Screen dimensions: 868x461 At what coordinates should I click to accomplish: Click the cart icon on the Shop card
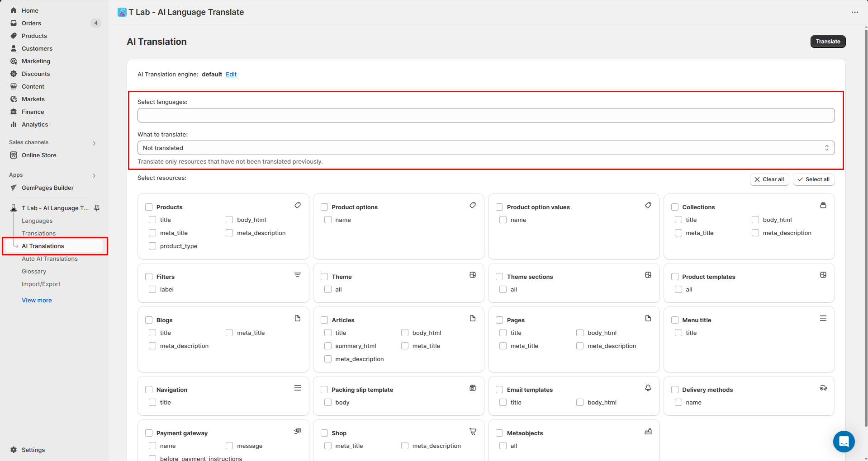click(473, 431)
